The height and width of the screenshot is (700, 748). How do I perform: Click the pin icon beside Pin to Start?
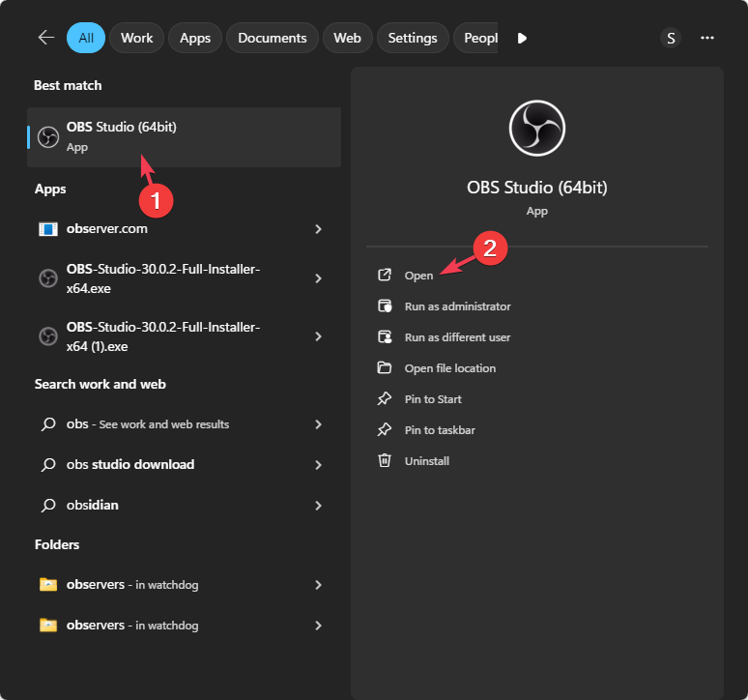click(385, 399)
